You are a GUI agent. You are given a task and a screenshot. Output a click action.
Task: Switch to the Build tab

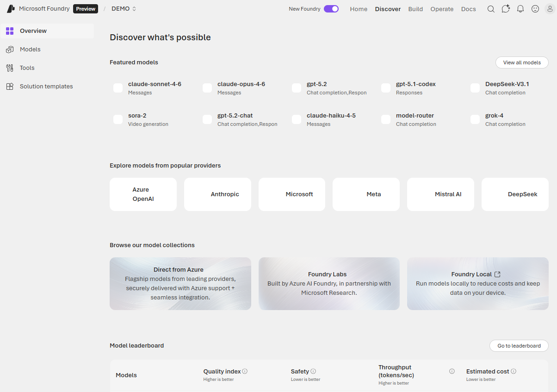(415, 9)
